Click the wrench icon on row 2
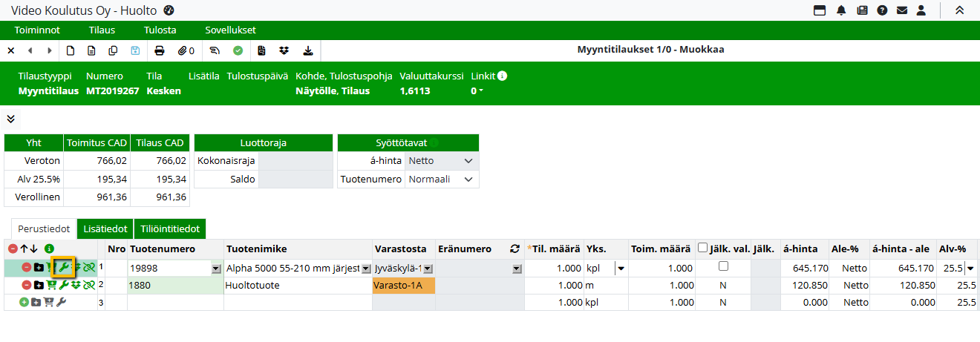Image resolution: width=980 pixels, height=342 pixels. tap(64, 285)
